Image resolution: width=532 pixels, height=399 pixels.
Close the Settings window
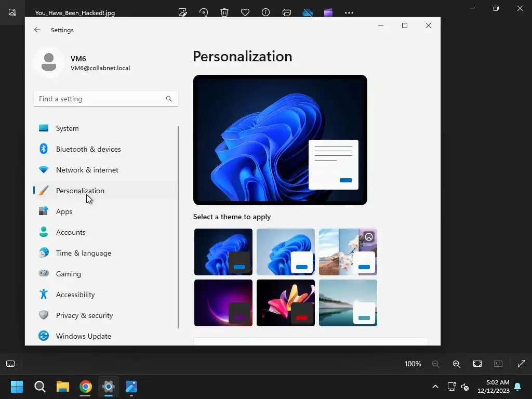[429, 25]
